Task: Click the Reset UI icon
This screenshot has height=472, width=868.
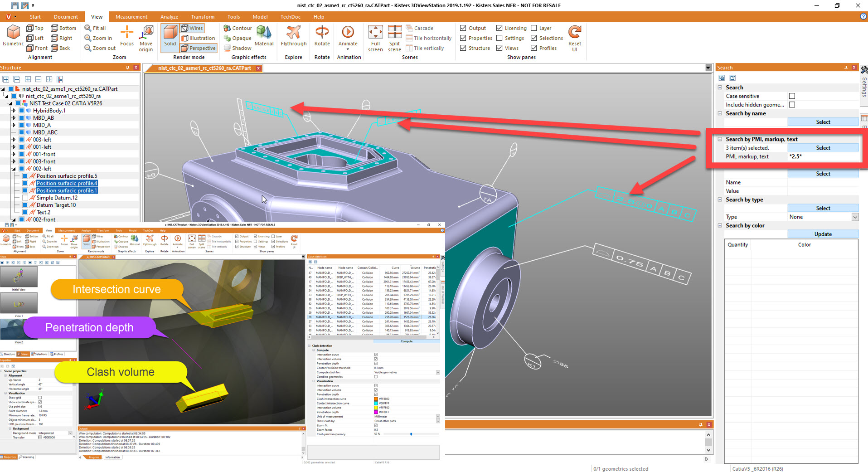Action: [575, 33]
